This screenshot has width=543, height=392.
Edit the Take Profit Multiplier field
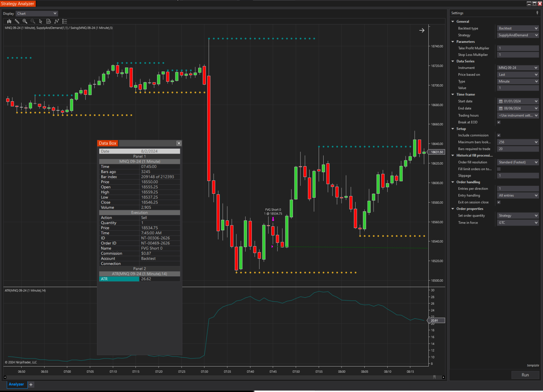[518, 48]
